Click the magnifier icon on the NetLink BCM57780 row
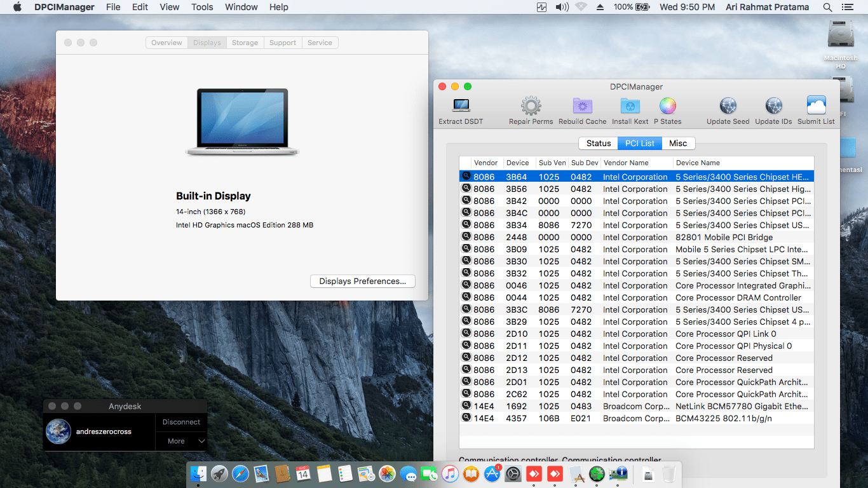Image resolution: width=868 pixels, height=488 pixels. point(466,406)
